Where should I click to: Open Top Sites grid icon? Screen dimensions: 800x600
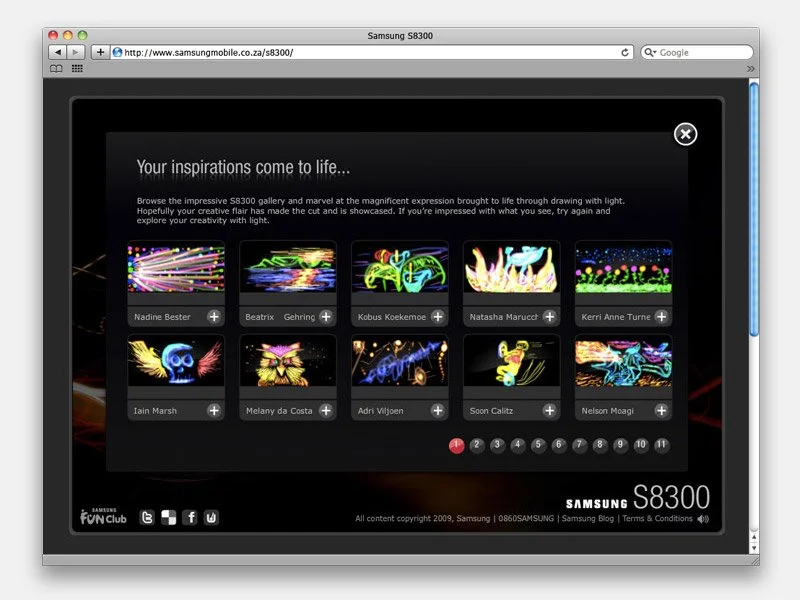point(77,68)
